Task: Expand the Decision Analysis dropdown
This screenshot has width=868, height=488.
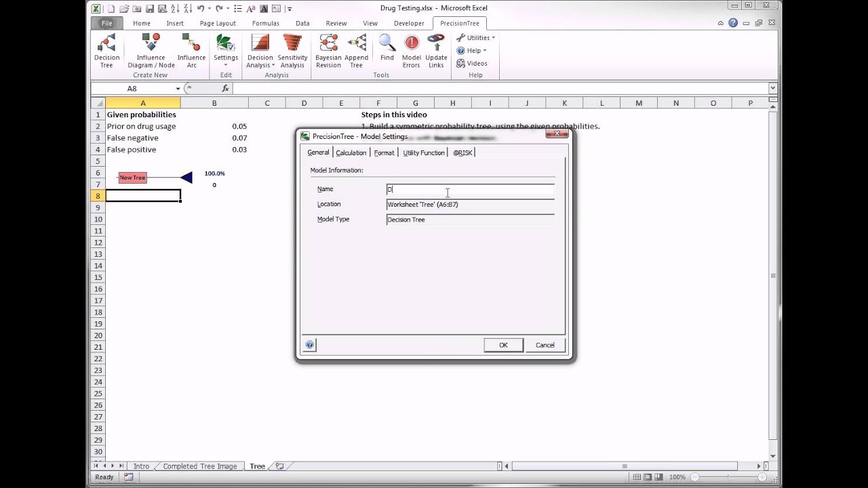Action: tap(260, 51)
